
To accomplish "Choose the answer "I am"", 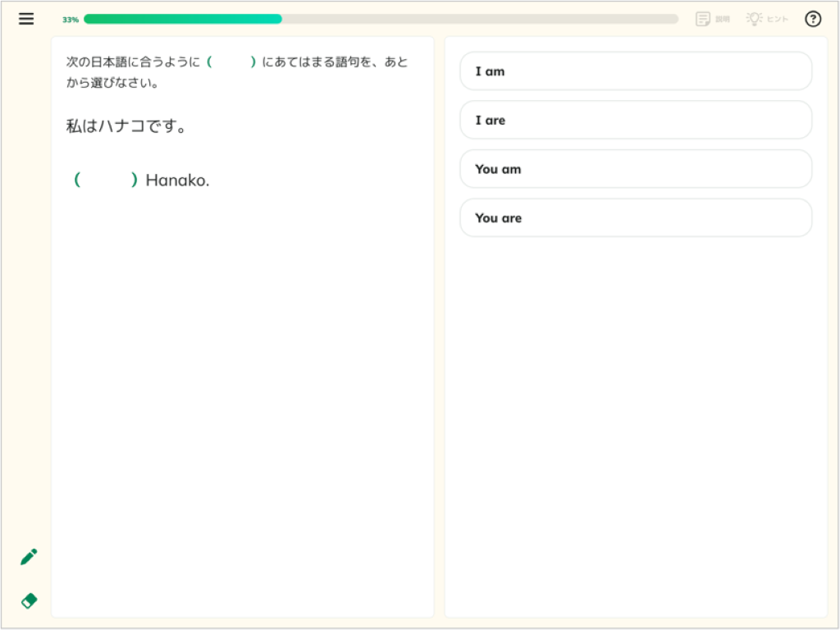I will 636,71.
